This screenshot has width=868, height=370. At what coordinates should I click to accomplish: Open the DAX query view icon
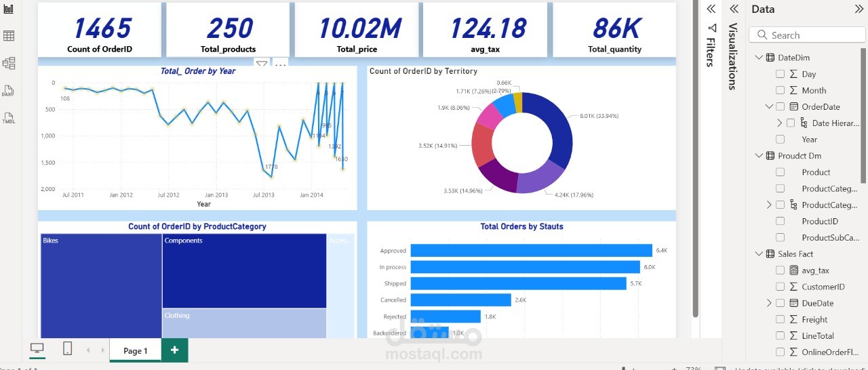point(9,91)
